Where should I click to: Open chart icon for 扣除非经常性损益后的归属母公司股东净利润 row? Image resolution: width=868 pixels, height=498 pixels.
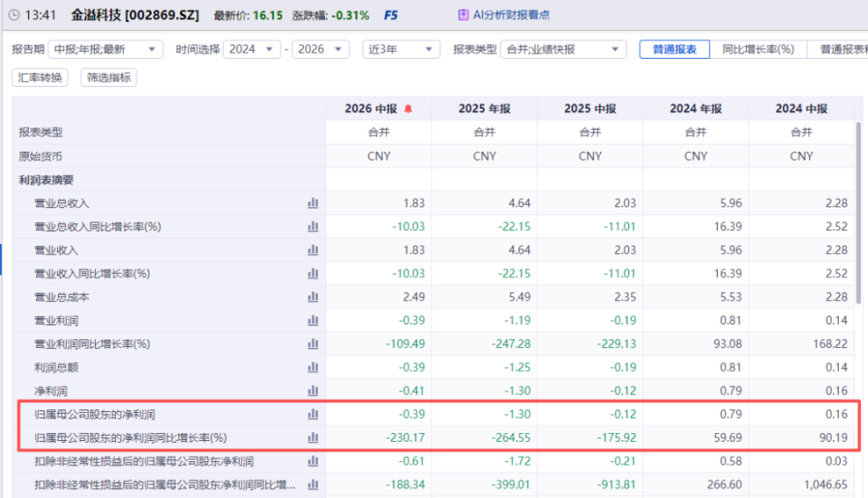(x=313, y=461)
